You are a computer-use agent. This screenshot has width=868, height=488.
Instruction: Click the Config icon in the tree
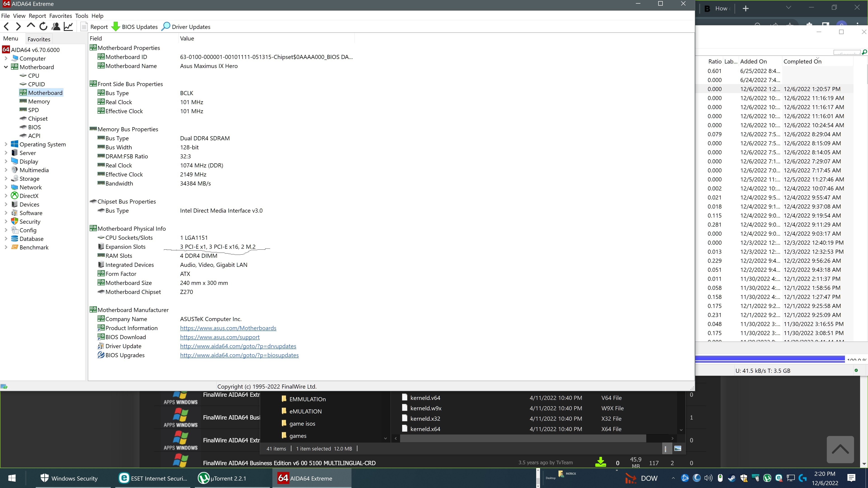(14, 230)
